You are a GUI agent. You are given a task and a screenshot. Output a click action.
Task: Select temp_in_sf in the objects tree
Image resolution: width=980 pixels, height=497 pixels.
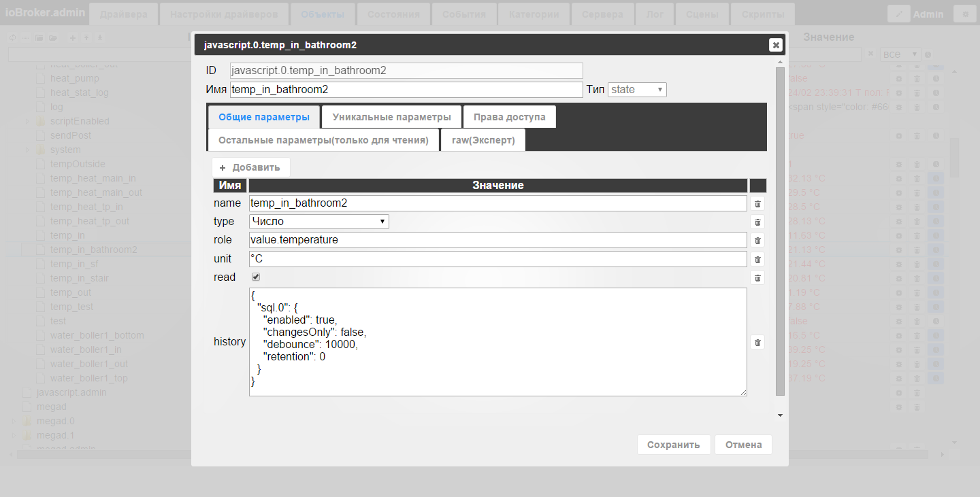tap(74, 264)
